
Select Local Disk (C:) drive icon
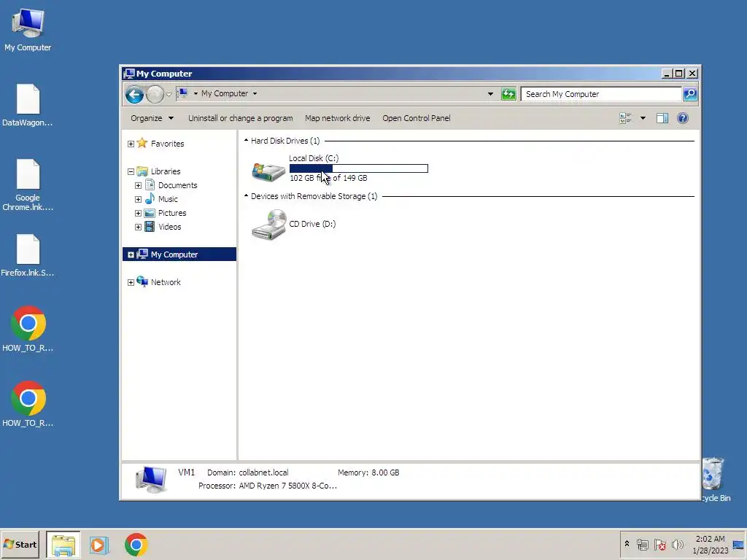268,171
